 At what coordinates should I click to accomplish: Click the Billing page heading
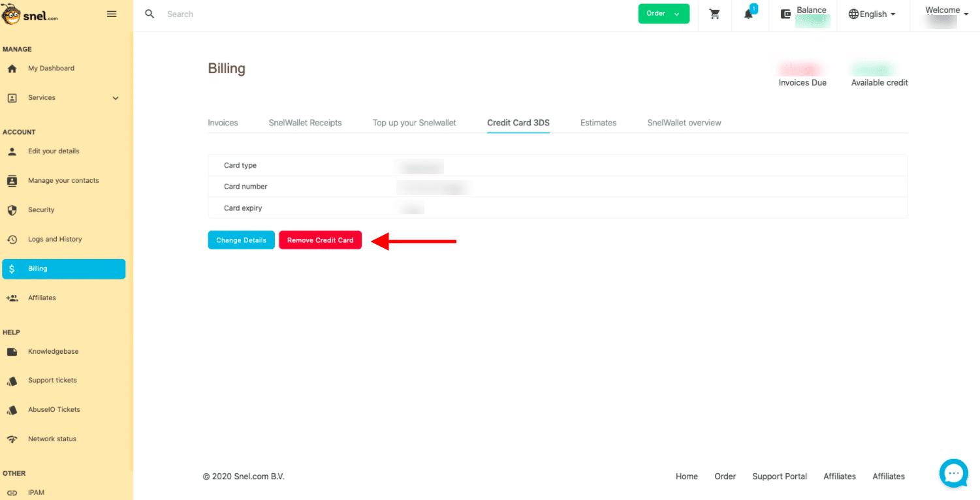(x=227, y=69)
